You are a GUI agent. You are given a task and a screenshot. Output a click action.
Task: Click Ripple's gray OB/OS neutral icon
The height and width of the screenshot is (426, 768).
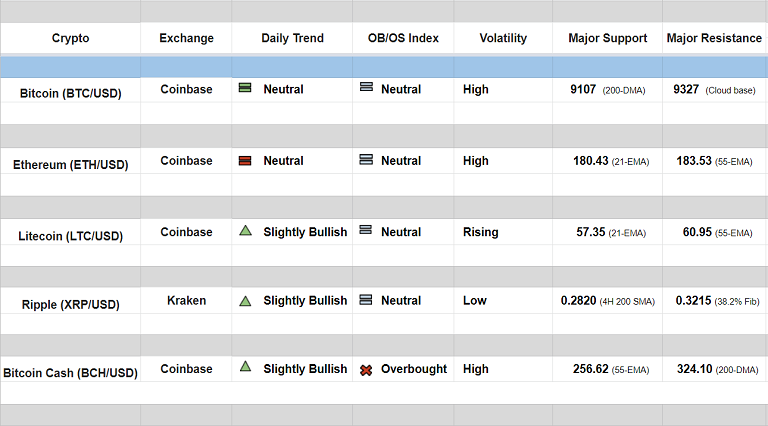[366, 300]
